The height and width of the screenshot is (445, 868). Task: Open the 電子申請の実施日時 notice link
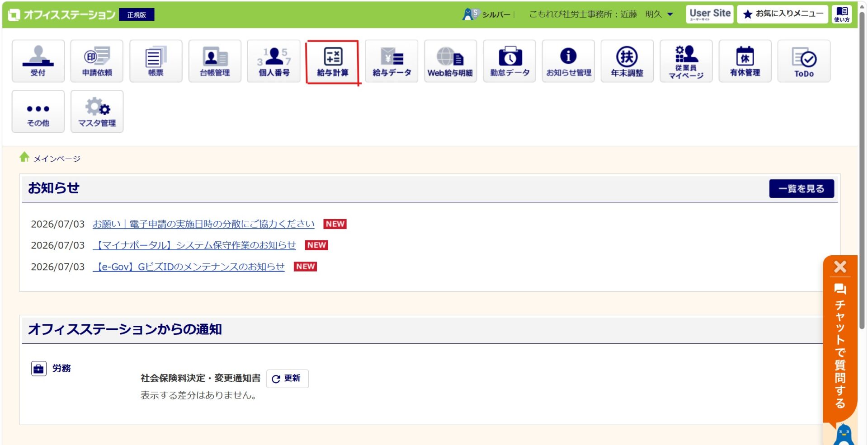(203, 224)
